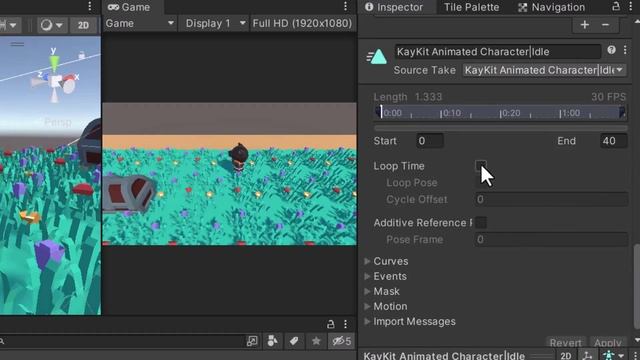Add a clip with plus button
This screenshot has height=360, width=640.
[584, 24]
